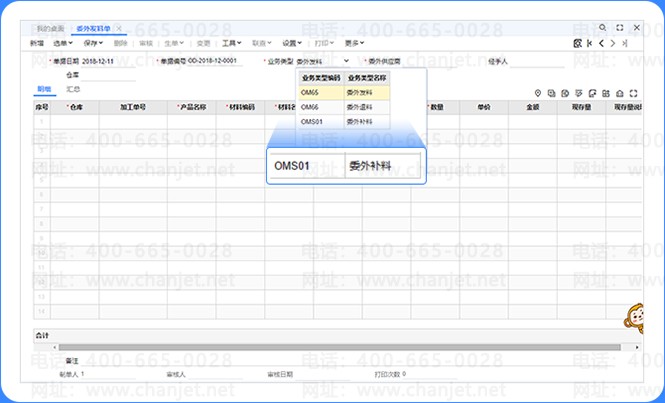
Task: Open the 设置 dropdown menu
Action: click(292, 43)
